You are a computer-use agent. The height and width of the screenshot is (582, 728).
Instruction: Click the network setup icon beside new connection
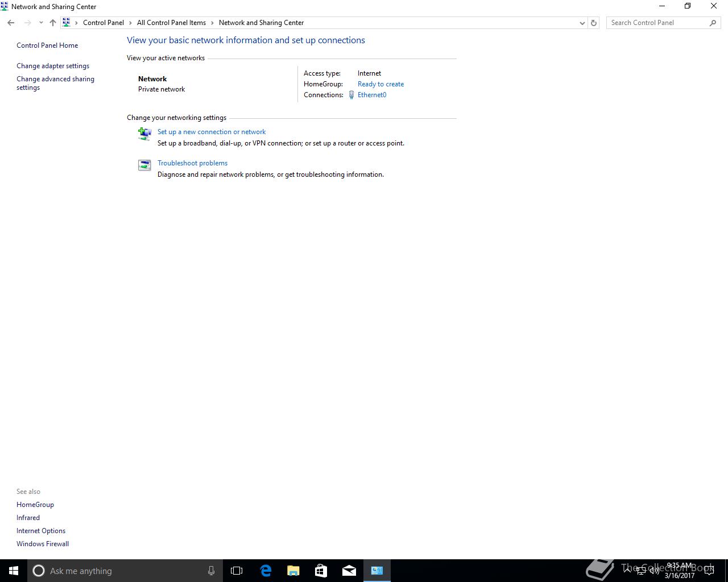click(x=144, y=134)
